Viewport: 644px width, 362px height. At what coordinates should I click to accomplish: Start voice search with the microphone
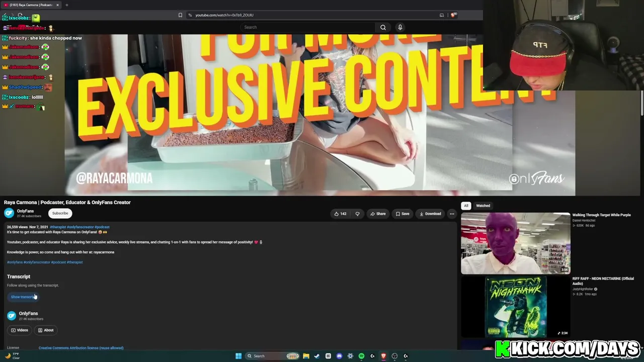pyautogui.click(x=400, y=27)
